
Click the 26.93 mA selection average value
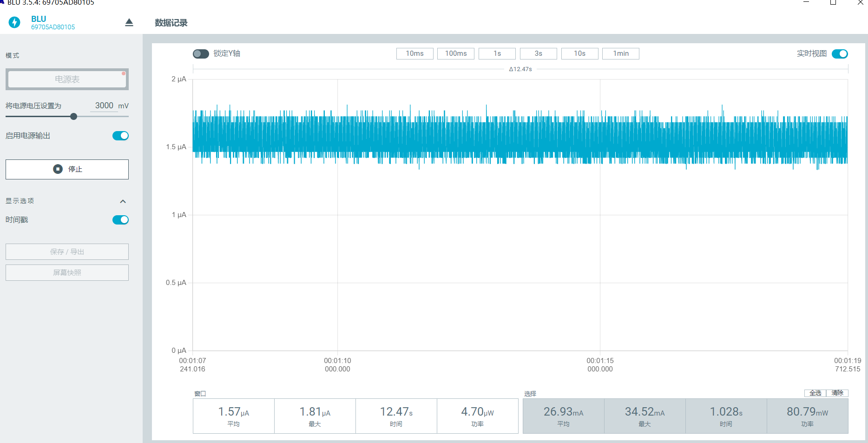pos(564,412)
